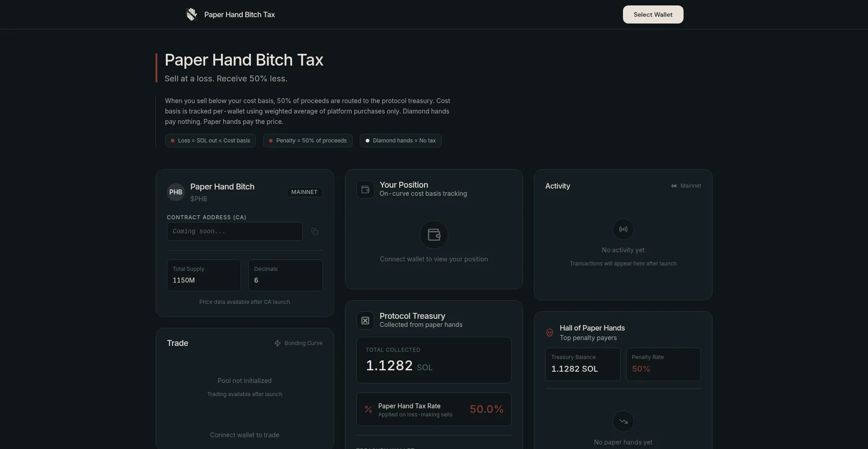Click the large wallet icon in position panel
The image size is (868, 449).
(434, 235)
